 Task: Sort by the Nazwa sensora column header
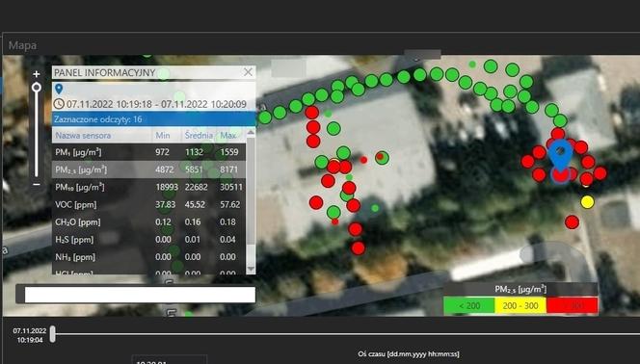tap(83, 136)
